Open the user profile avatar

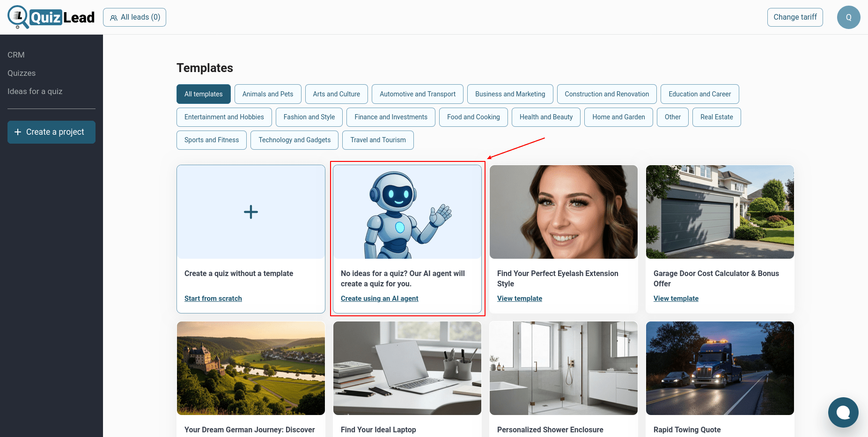(848, 17)
